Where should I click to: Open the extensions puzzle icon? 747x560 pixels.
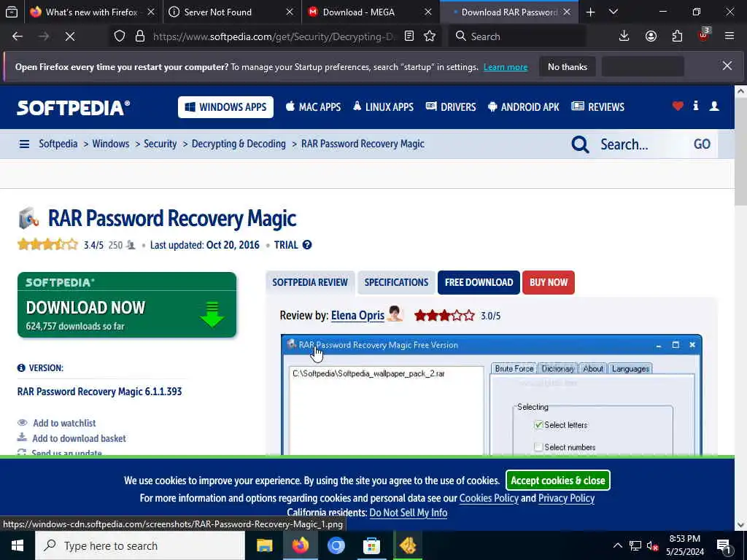tap(677, 36)
